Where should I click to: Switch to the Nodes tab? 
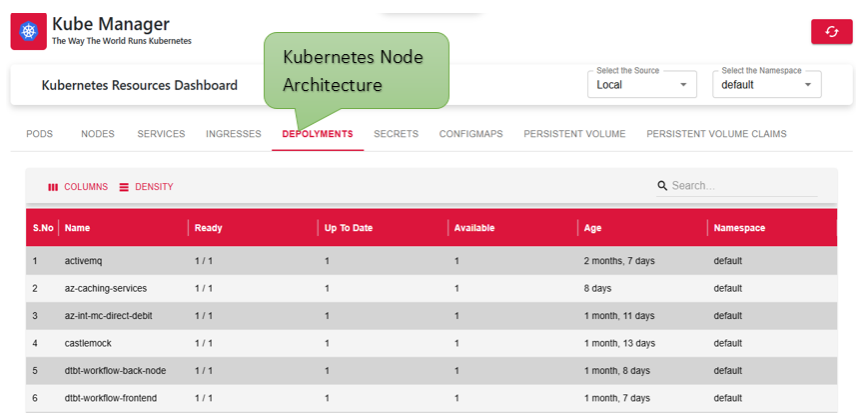(98, 134)
